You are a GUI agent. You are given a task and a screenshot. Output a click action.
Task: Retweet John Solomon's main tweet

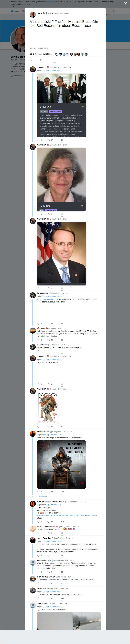click(x=41, y=60)
